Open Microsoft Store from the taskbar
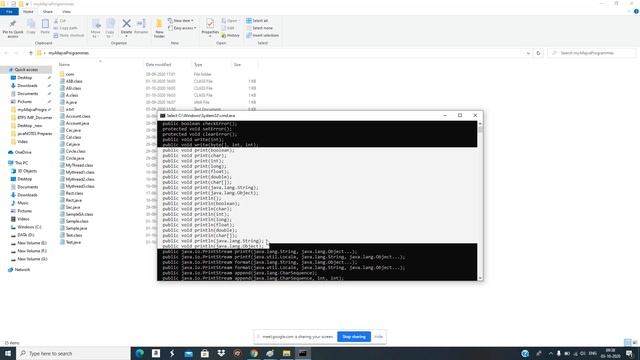 click(x=205, y=353)
